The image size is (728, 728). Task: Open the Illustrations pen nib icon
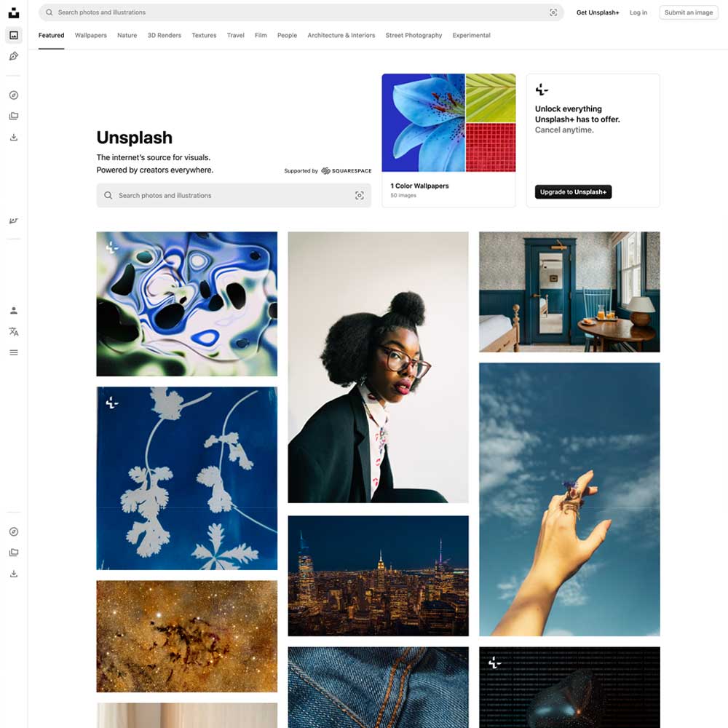pos(14,56)
